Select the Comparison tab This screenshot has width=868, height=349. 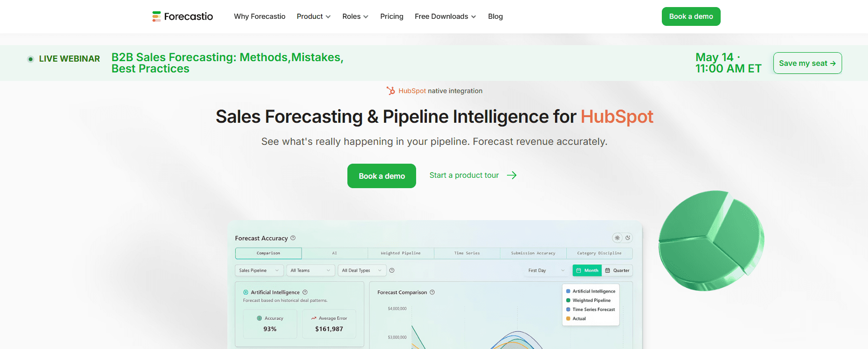268,253
